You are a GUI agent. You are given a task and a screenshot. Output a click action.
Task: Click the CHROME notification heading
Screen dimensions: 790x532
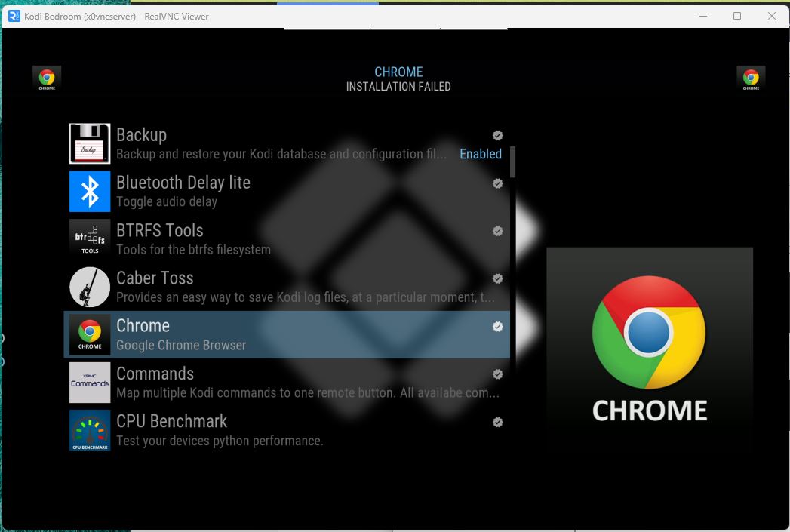pos(398,72)
